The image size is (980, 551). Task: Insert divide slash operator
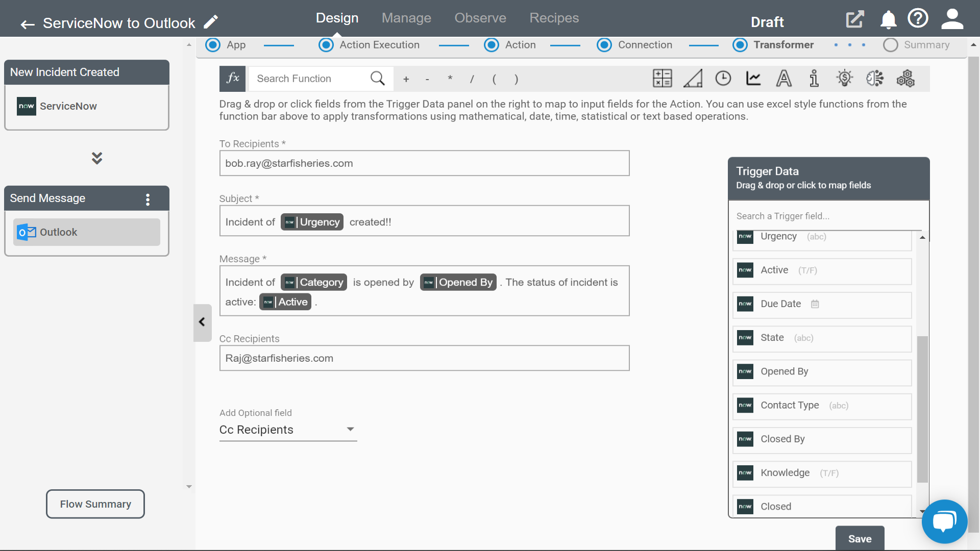point(472,79)
